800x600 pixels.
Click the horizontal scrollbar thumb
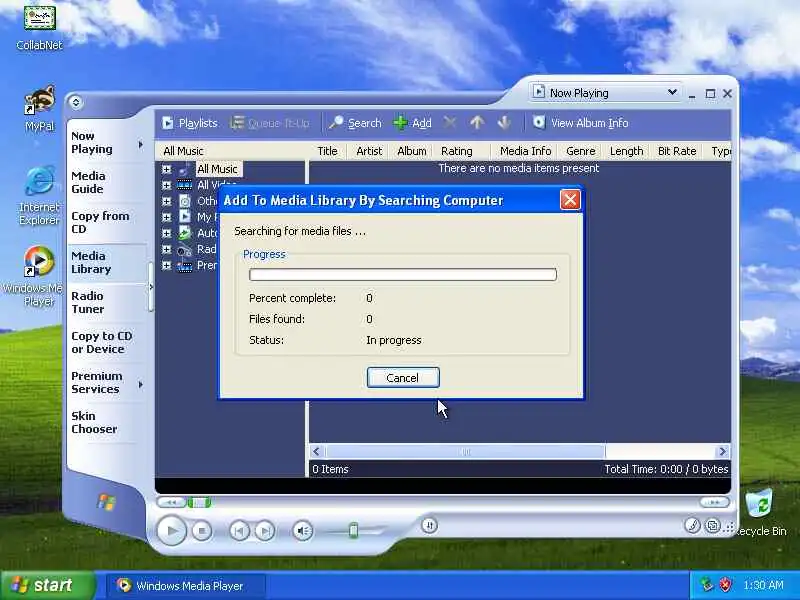[x=465, y=452]
